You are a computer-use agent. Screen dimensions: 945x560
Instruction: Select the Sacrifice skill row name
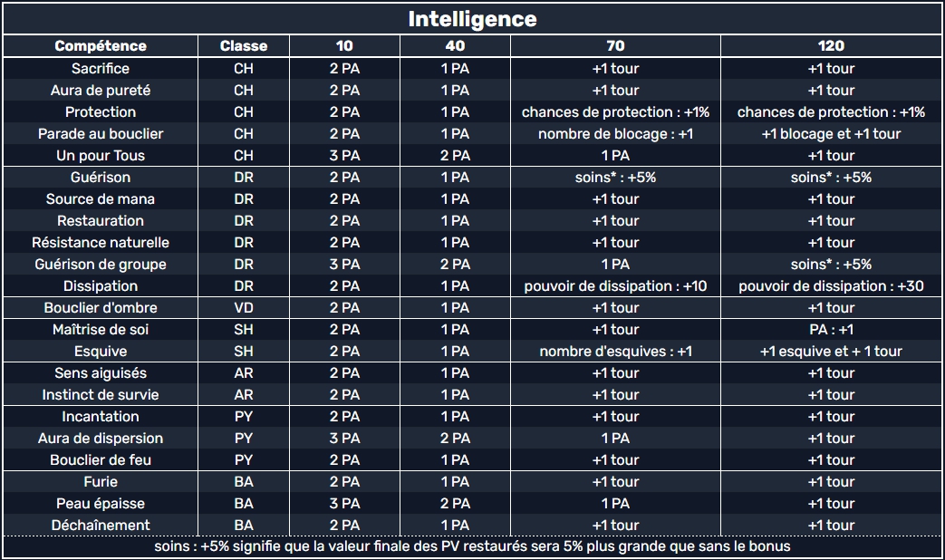(101, 69)
